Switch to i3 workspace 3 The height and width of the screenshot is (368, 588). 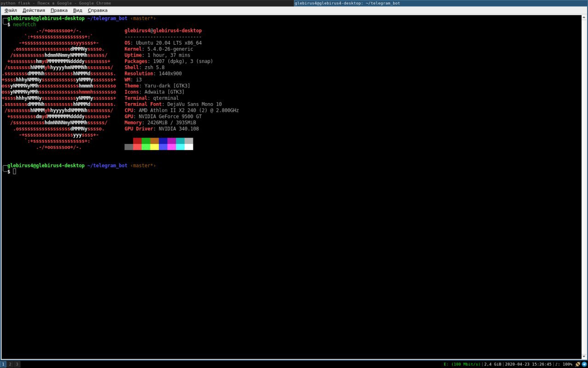(17, 364)
